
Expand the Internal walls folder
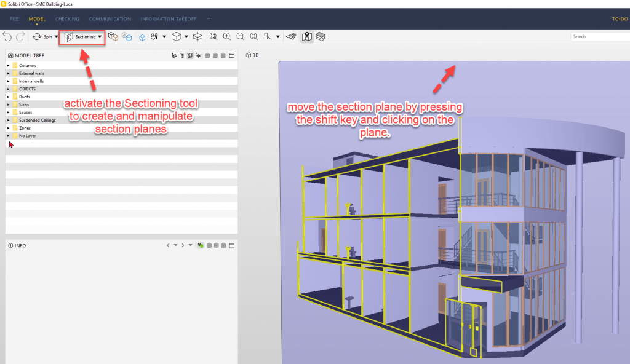tap(9, 81)
